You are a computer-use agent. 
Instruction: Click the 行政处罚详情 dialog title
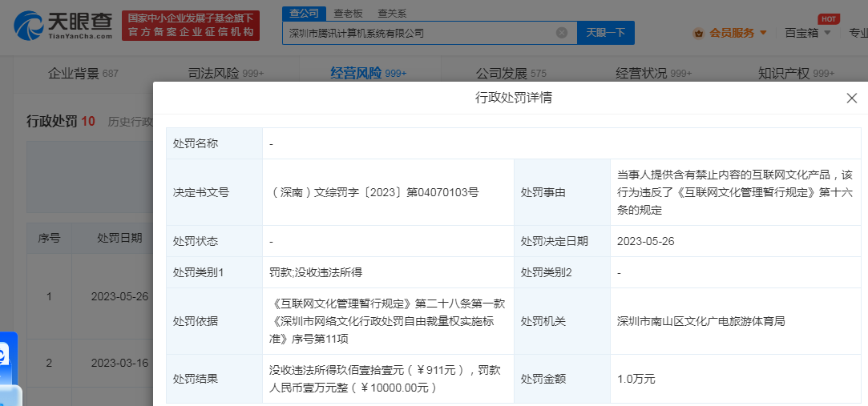pyautogui.click(x=513, y=98)
